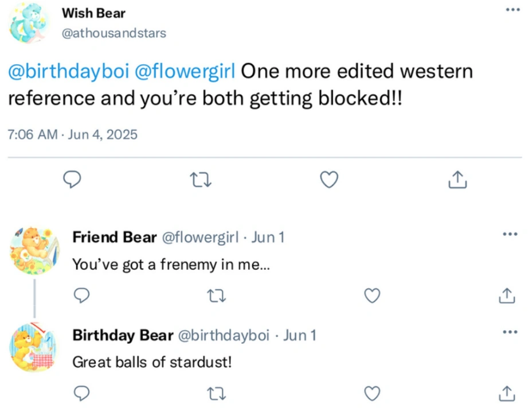Open the @flowergirl mention link
The height and width of the screenshot is (420, 529).
(186, 71)
